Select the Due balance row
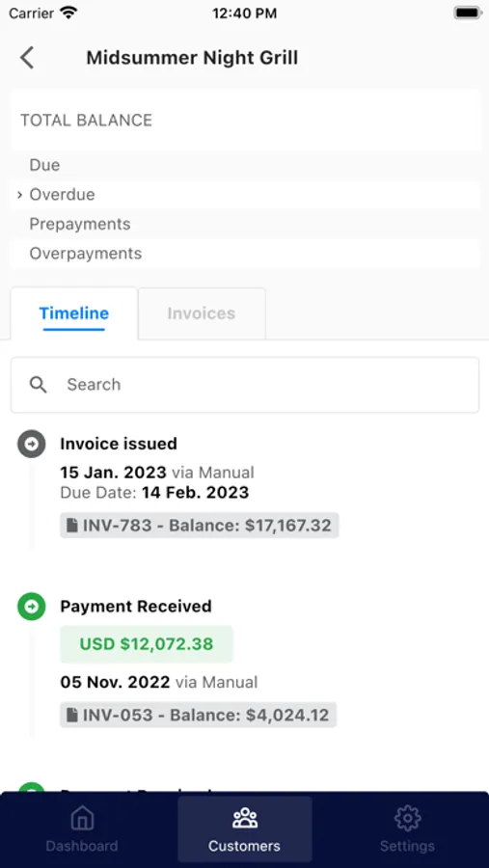Viewport: 489px width, 868px height. point(245,165)
